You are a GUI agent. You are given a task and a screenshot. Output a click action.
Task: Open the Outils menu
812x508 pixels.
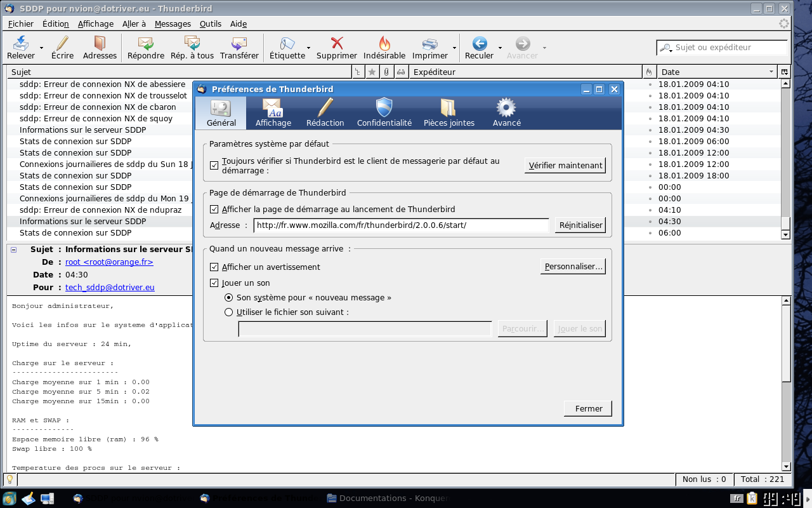point(210,24)
